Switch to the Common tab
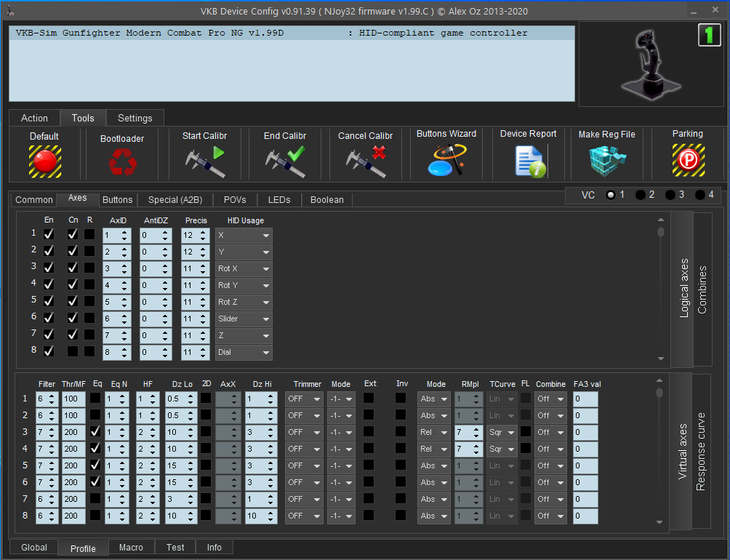The width and height of the screenshot is (730, 560). click(34, 200)
